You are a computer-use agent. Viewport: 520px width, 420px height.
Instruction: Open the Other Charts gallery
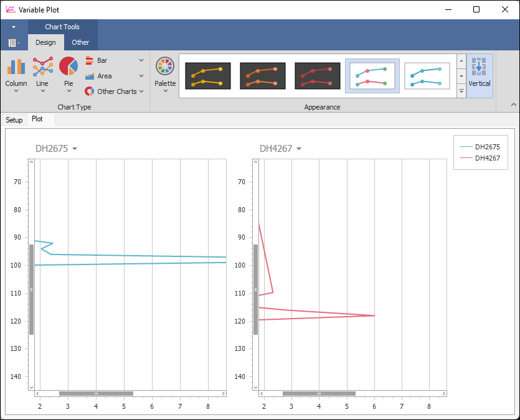coord(114,91)
